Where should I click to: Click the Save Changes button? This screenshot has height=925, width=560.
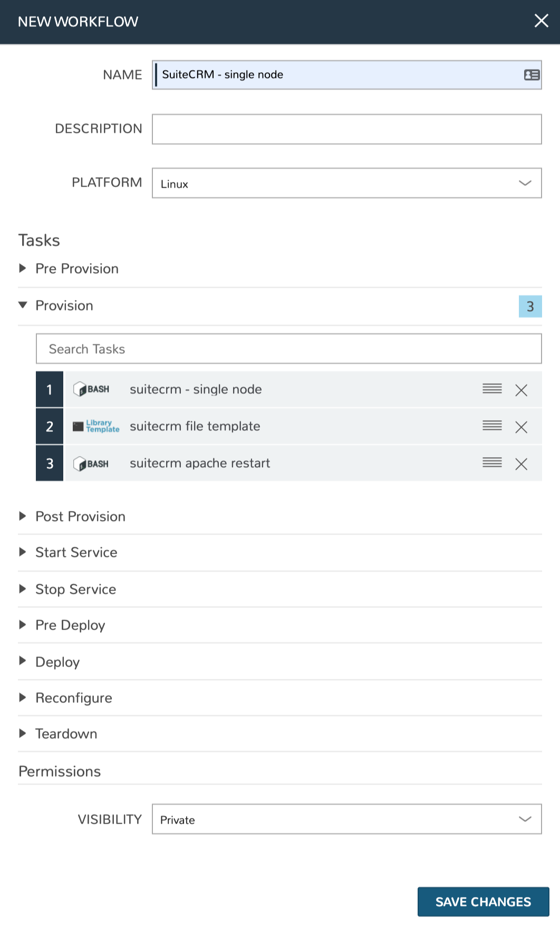pyautogui.click(x=483, y=902)
